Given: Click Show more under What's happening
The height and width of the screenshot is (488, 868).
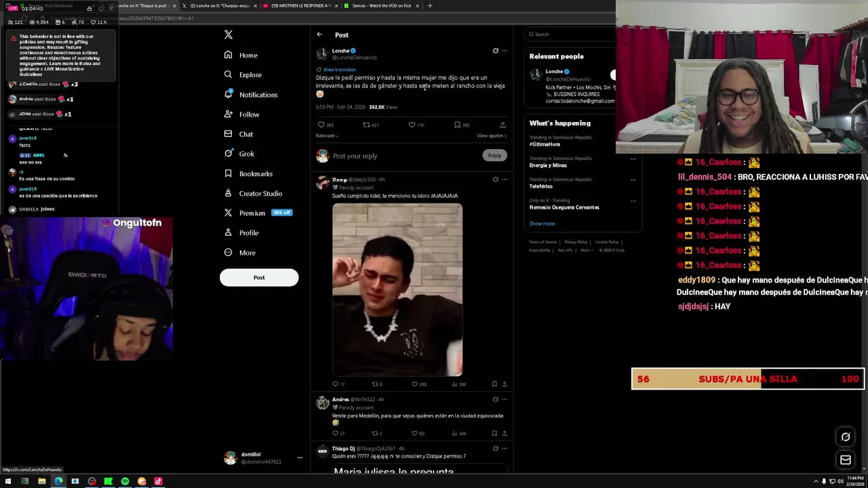Looking at the screenshot, I should 542,224.
